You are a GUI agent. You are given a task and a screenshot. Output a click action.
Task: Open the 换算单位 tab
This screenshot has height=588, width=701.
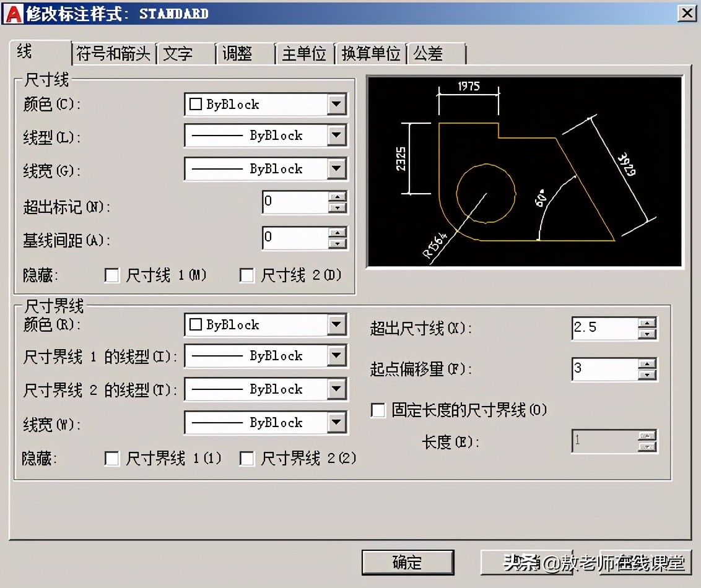(x=370, y=53)
